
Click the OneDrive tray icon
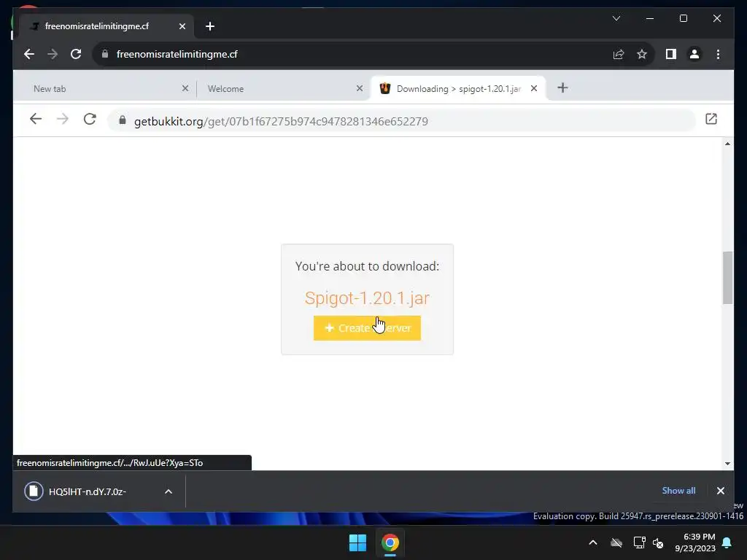616,542
